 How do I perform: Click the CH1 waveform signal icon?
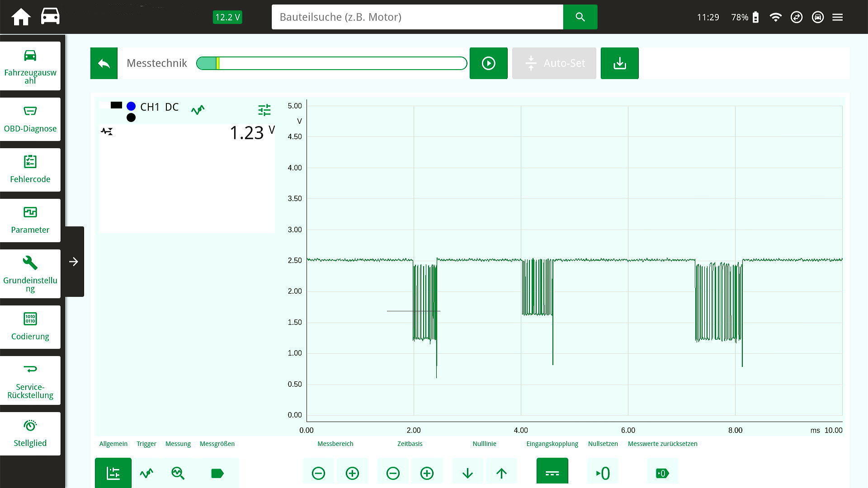click(198, 110)
